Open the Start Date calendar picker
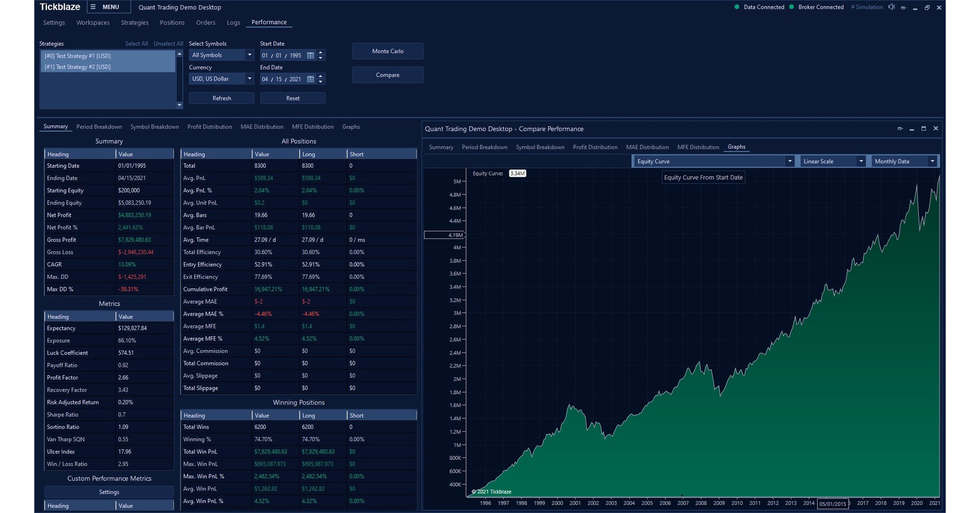The width and height of the screenshot is (980, 513). 310,55
